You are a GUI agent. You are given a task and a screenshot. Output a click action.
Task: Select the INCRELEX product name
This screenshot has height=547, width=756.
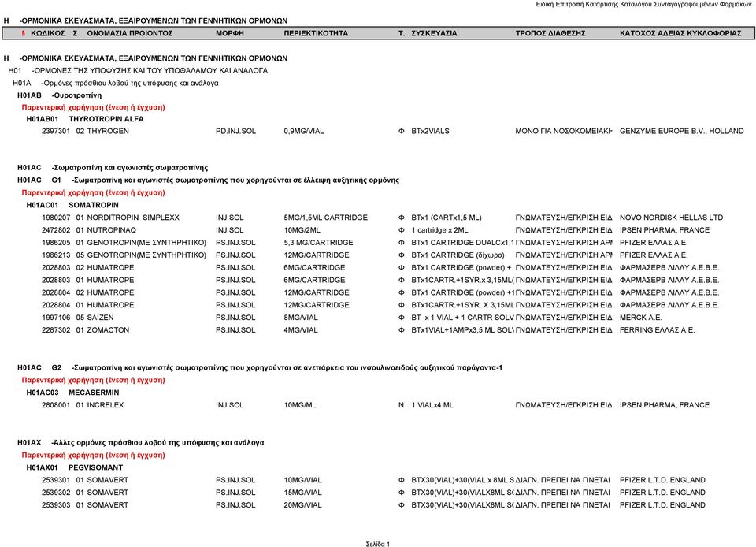click(x=105, y=405)
